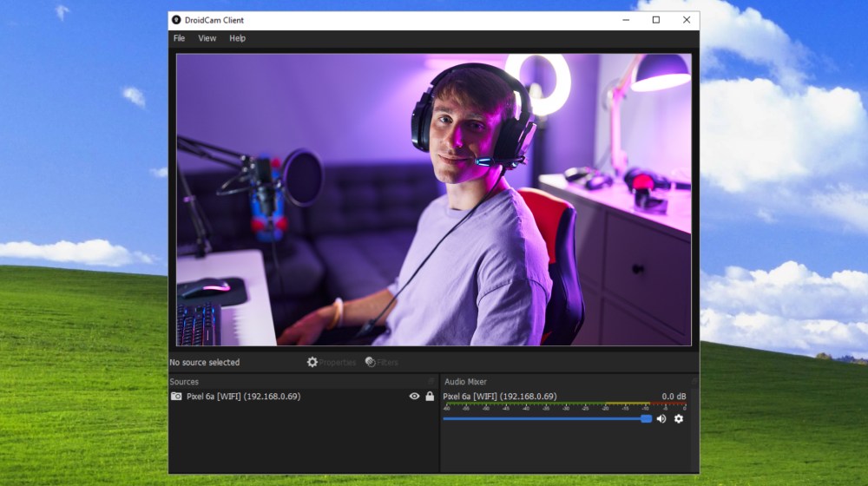Screen dimensions: 868x486
Task: Click the 'Sources' panel title
Action: [x=184, y=381]
